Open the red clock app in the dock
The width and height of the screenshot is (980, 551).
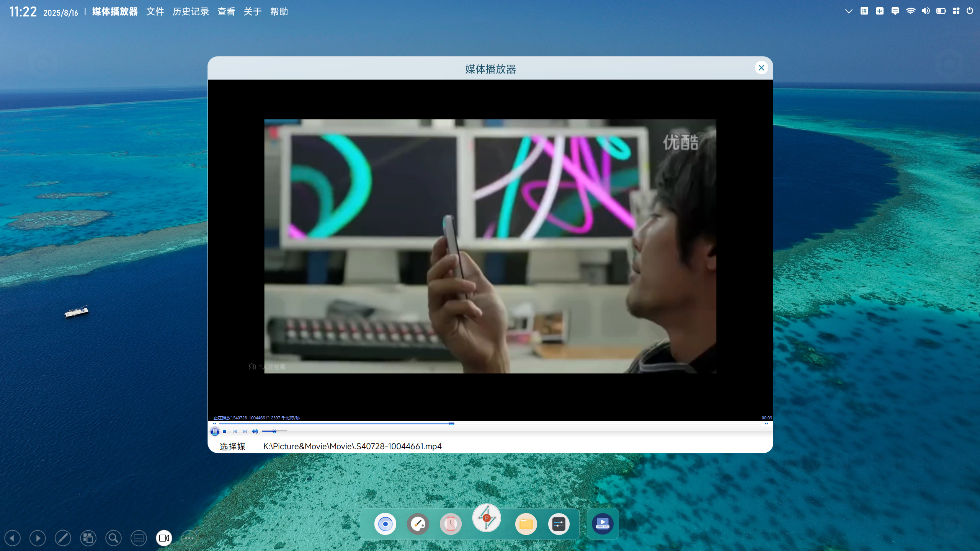click(x=451, y=524)
